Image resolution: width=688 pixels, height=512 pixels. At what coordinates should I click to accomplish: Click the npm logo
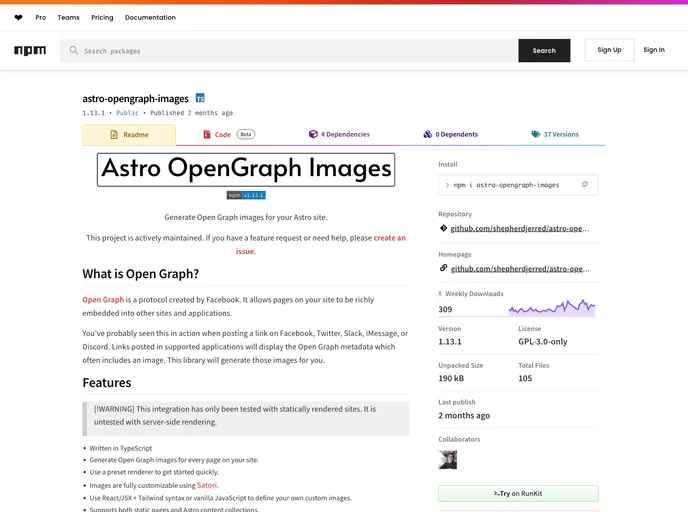click(30, 50)
